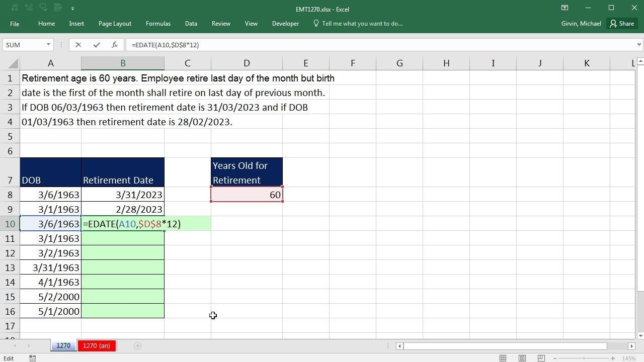Zoom in with the plus icon
The height and width of the screenshot is (362, 644).
(612, 358)
